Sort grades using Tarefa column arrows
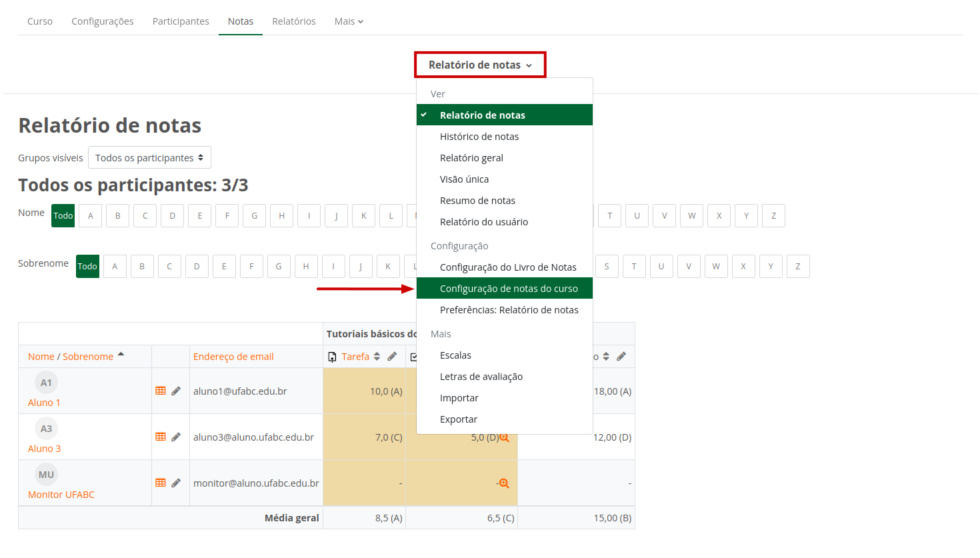 tap(377, 357)
